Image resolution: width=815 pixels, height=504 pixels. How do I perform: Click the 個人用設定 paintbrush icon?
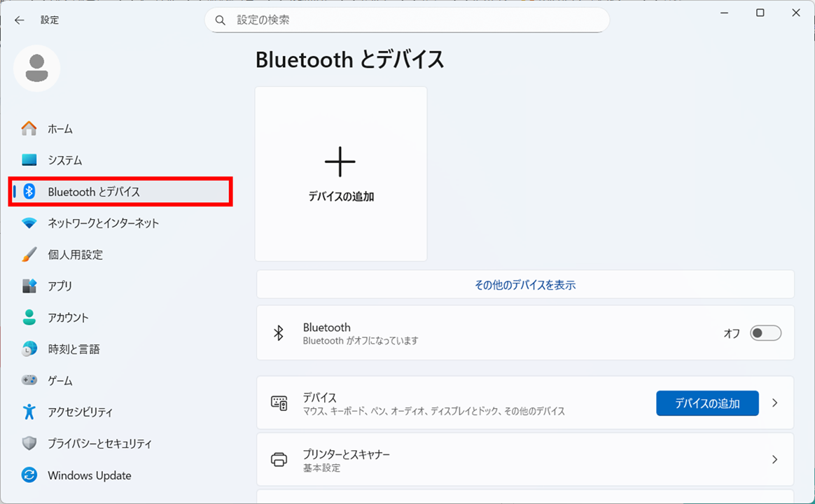[x=29, y=255]
